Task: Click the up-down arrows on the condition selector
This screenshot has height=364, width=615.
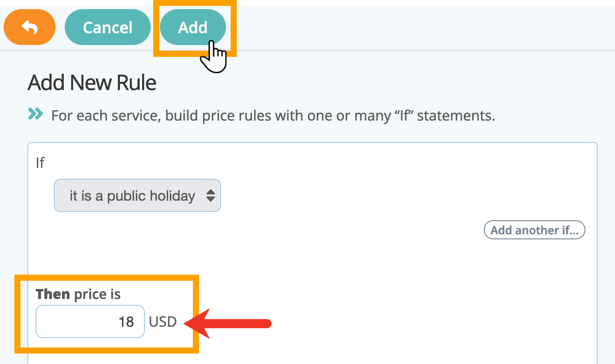Action: [x=210, y=196]
